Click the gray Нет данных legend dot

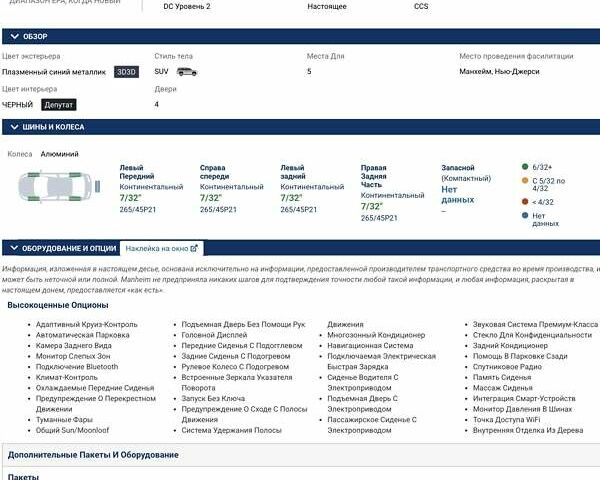pyautogui.click(x=525, y=215)
